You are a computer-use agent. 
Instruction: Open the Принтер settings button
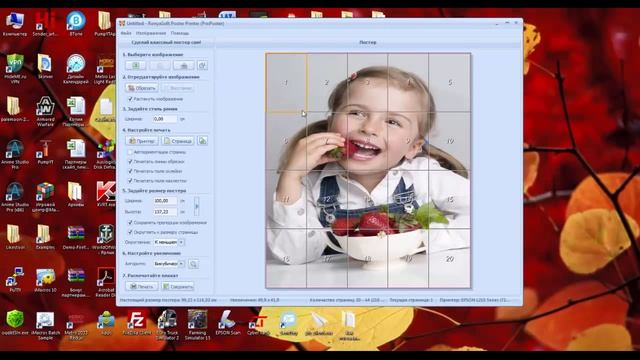(141, 141)
